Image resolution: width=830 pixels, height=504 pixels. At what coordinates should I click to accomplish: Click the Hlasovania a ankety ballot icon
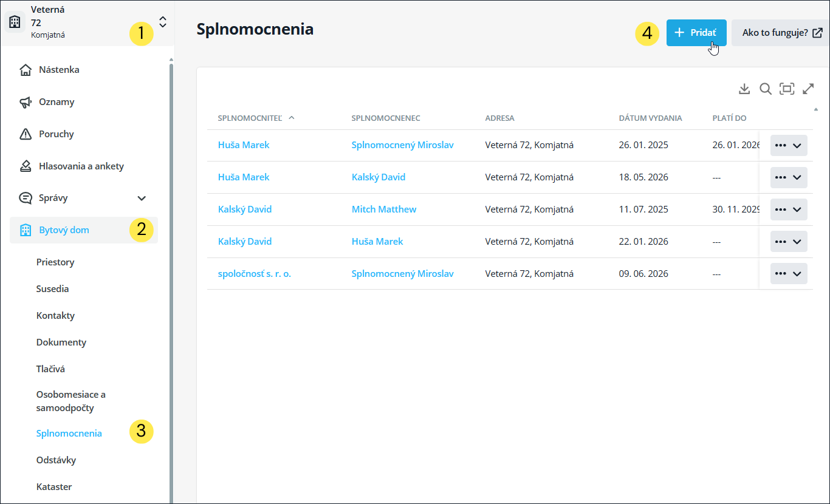tap(26, 166)
